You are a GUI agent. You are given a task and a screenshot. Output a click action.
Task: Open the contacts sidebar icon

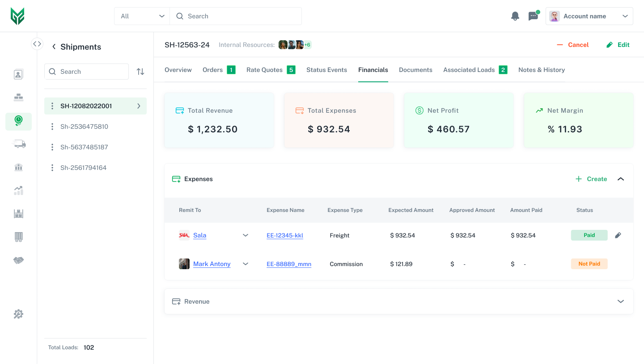pyautogui.click(x=18, y=74)
